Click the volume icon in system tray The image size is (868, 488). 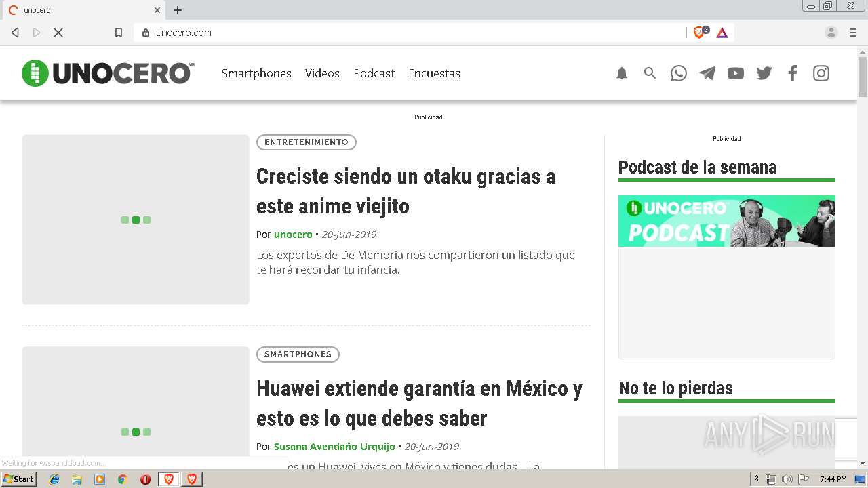click(x=787, y=479)
